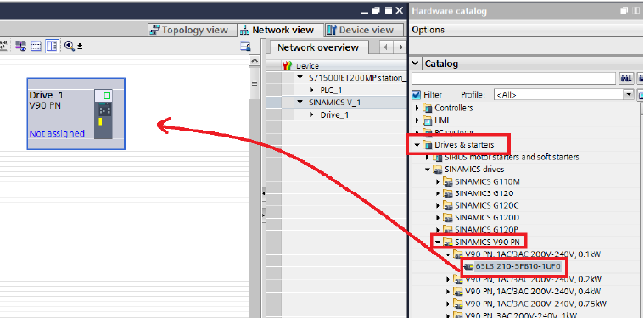Click the Drive_1 V90 PN device image
The image size is (644, 318).
click(103, 114)
